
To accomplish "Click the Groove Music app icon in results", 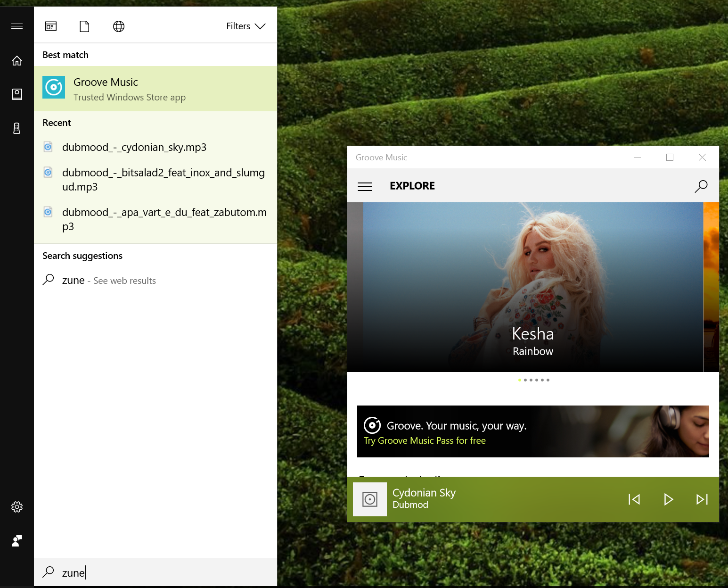I will click(54, 87).
